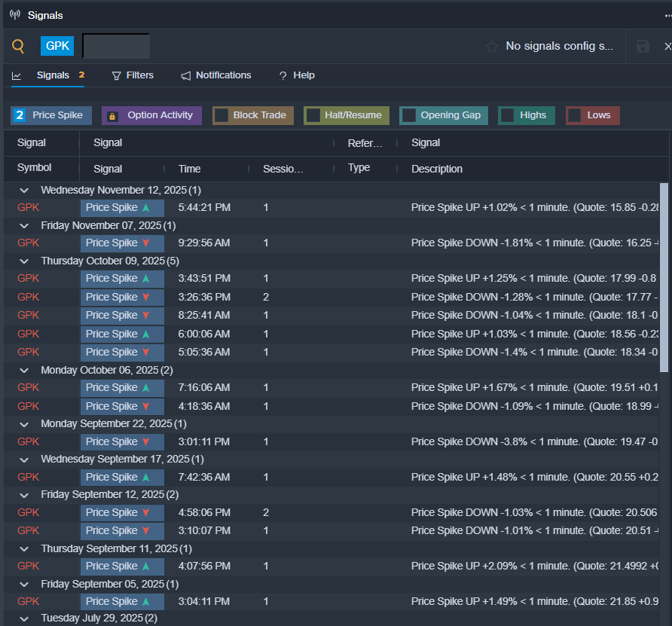Click the GPK symbol tag button
The image size is (672, 626).
click(x=57, y=46)
